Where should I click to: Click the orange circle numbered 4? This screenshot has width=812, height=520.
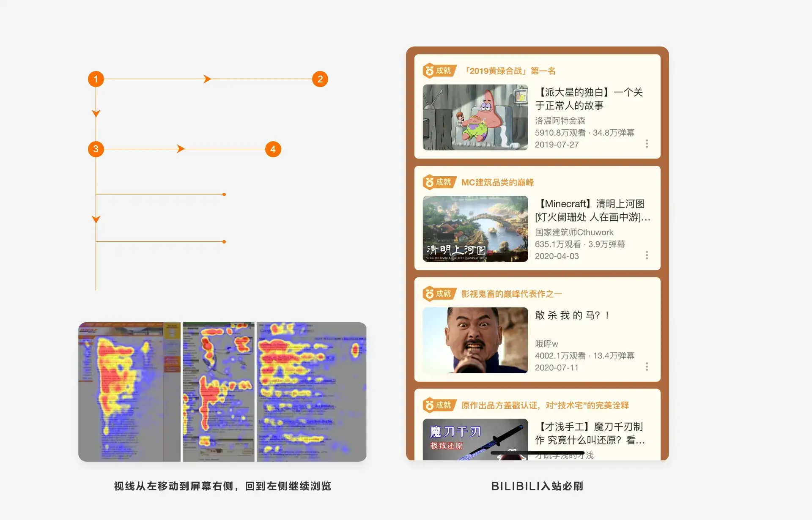(273, 149)
